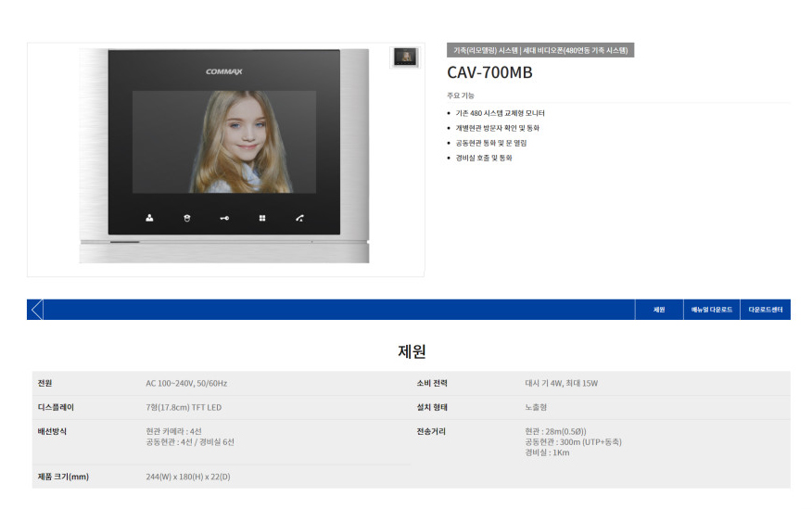Click the monitor's phone call icon
The width and height of the screenshot is (812, 509).
coord(299,218)
